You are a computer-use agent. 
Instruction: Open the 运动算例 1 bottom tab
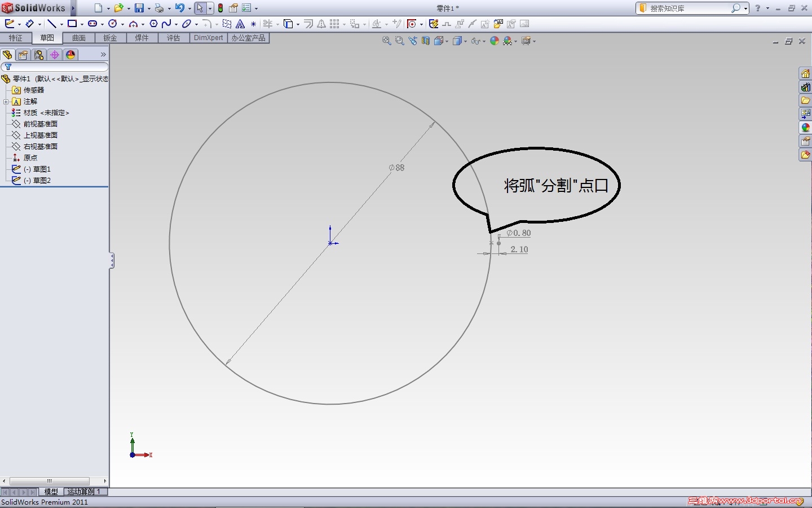(85, 492)
